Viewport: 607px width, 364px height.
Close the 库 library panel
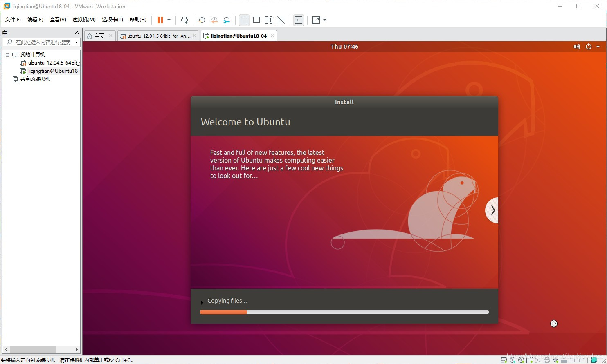[x=76, y=32]
